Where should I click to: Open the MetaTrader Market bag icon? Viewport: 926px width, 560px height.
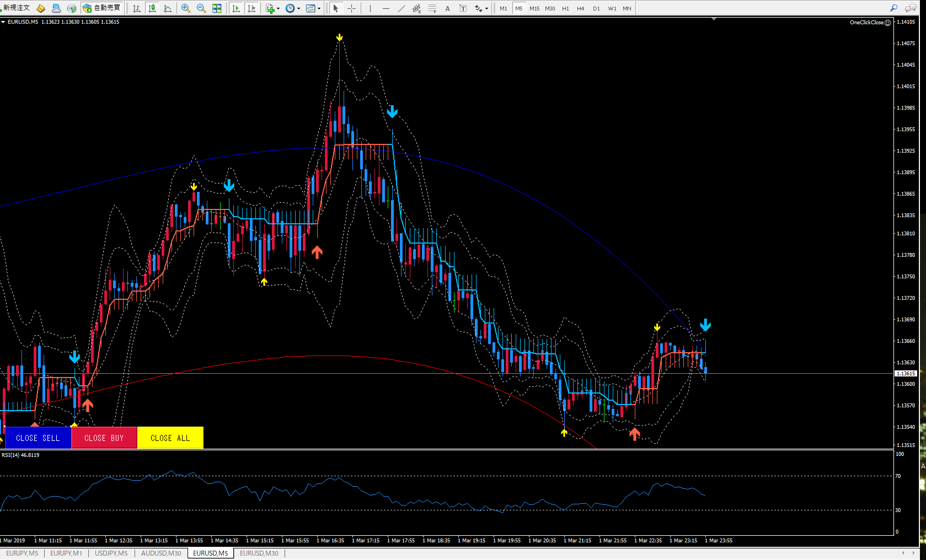coord(40,8)
